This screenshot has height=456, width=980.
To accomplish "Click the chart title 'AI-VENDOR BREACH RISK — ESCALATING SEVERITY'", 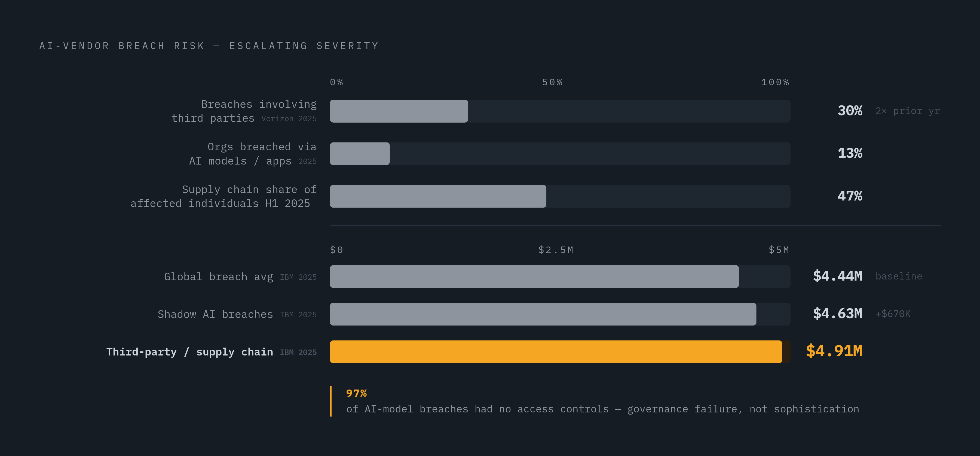I will (209, 46).
